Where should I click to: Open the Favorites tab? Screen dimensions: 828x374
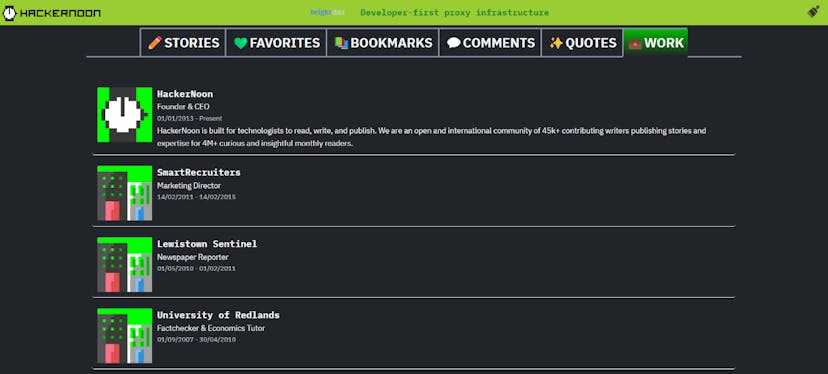pyautogui.click(x=276, y=43)
